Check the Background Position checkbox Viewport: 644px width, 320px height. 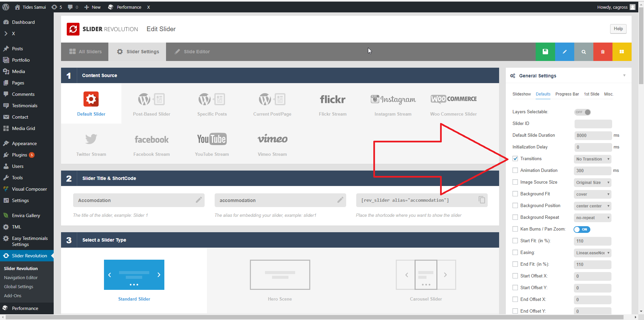point(515,205)
